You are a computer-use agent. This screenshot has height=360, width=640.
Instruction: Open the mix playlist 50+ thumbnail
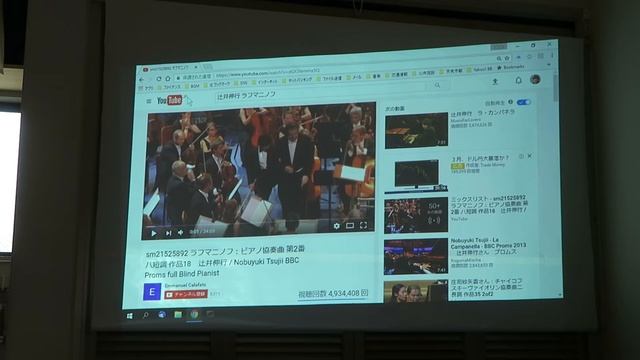[x=416, y=216]
